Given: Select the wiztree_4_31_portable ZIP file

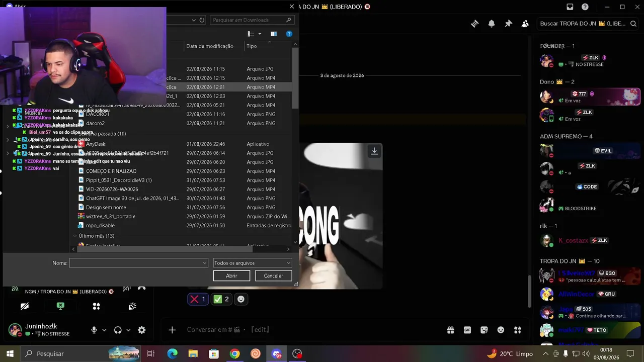Looking at the screenshot, I should pos(110,216).
